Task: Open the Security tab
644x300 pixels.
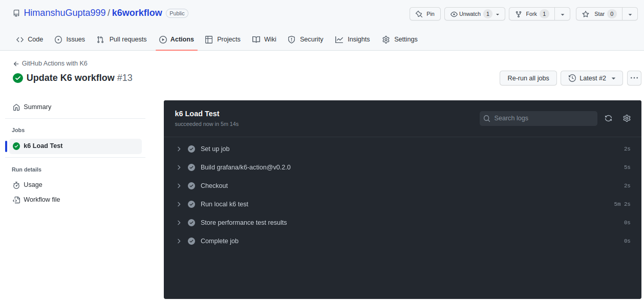Action: [306, 39]
